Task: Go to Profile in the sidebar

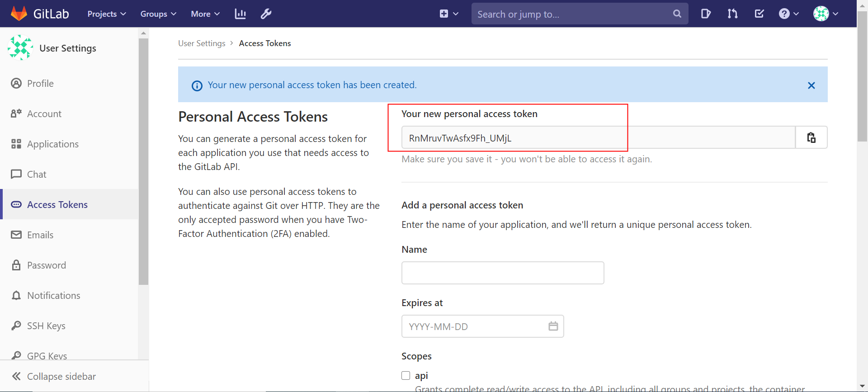Action: pyautogui.click(x=40, y=84)
